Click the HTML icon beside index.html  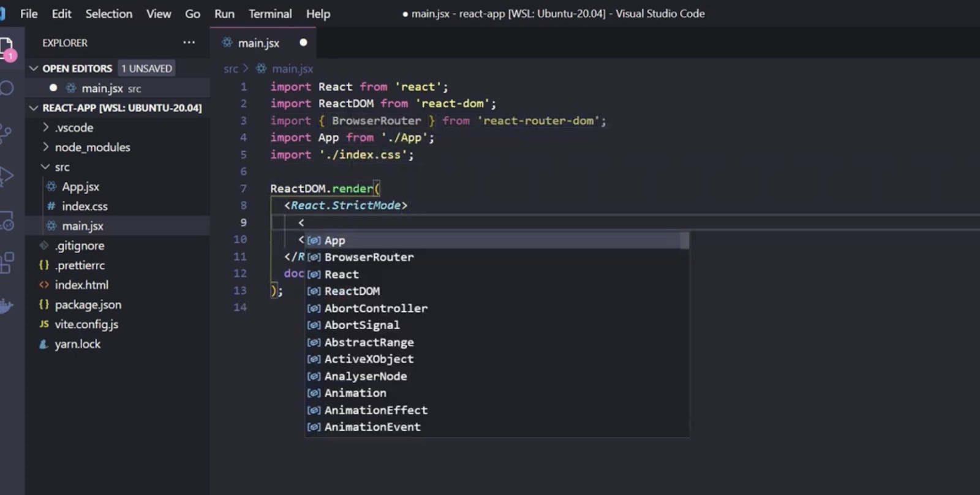(x=44, y=284)
